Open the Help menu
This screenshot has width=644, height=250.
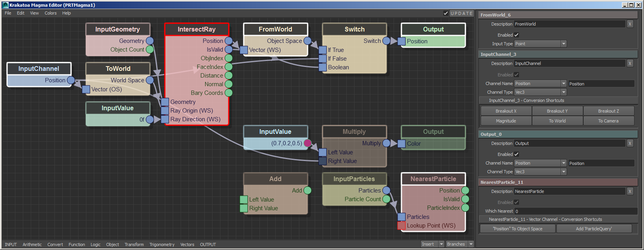coord(67,13)
